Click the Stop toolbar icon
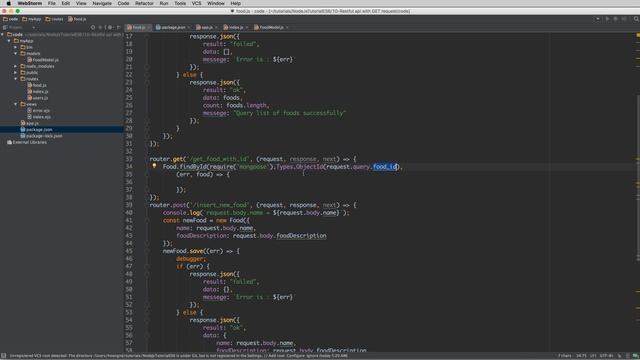640x360 pixels. [x=624, y=19]
